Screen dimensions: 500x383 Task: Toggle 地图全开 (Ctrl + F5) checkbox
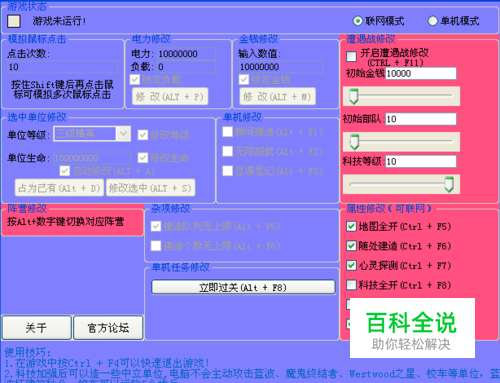(x=351, y=227)
